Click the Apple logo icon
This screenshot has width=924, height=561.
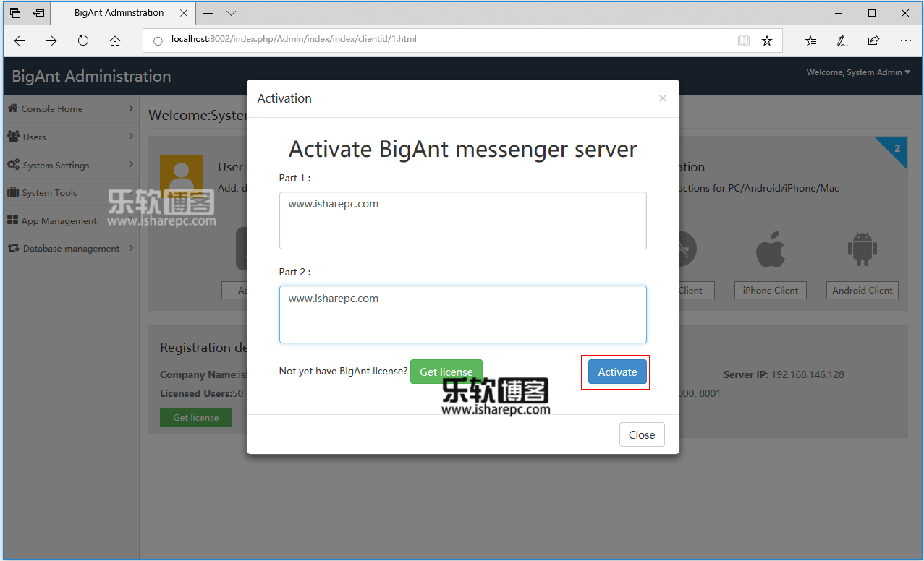(x=771, y=249)
